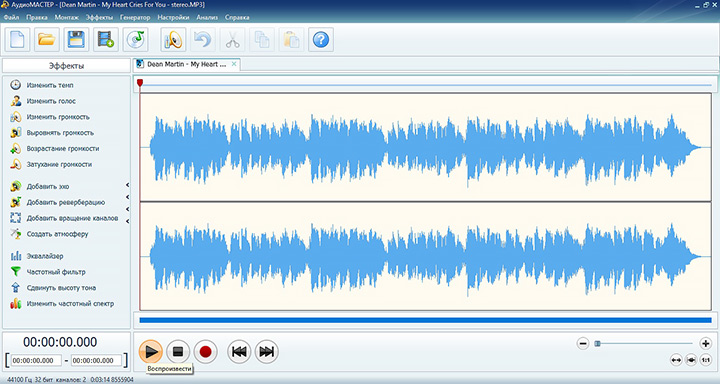
Task: Click the person icon for Изменить голос
Action: point(16,101)
